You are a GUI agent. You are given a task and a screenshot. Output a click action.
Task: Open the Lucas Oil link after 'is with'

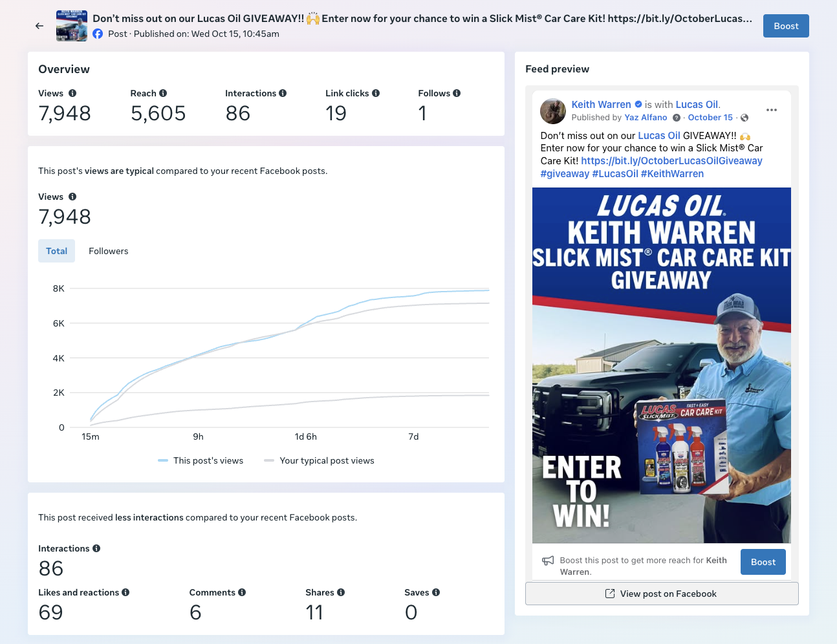pos(697,104)
